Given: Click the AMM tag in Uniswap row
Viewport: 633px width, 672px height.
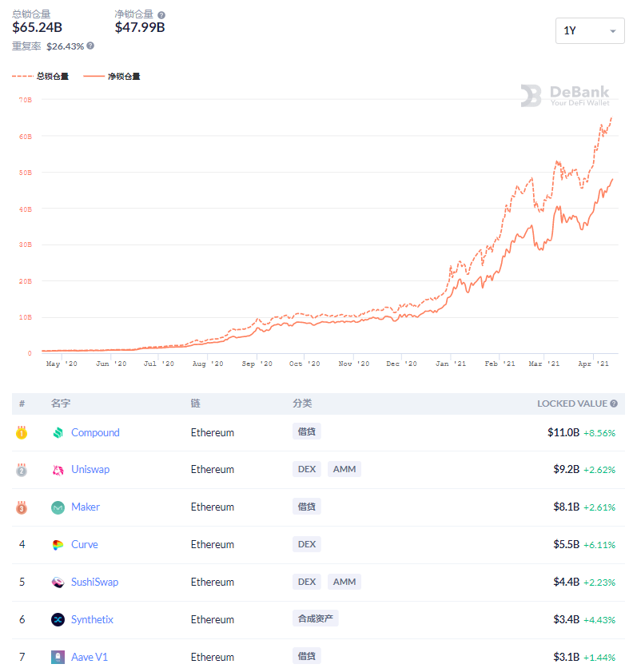Looking at the screenshot, I should 344,469.
